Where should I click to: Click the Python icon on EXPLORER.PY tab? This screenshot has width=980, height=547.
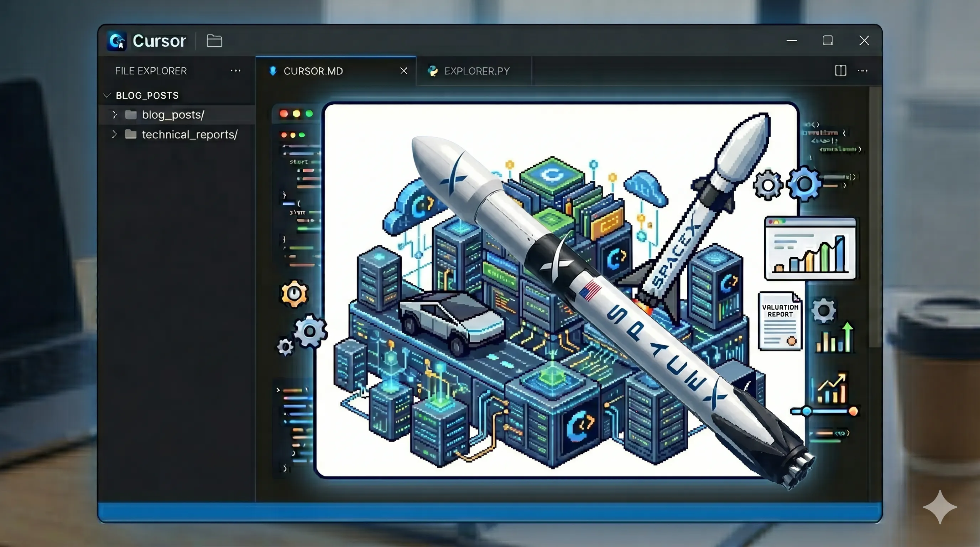coord(433,71)
